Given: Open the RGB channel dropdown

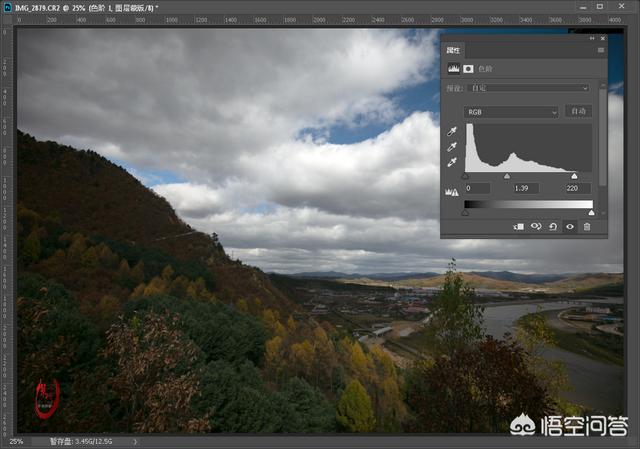Looking at the screenshot, I should pos(511,112).
